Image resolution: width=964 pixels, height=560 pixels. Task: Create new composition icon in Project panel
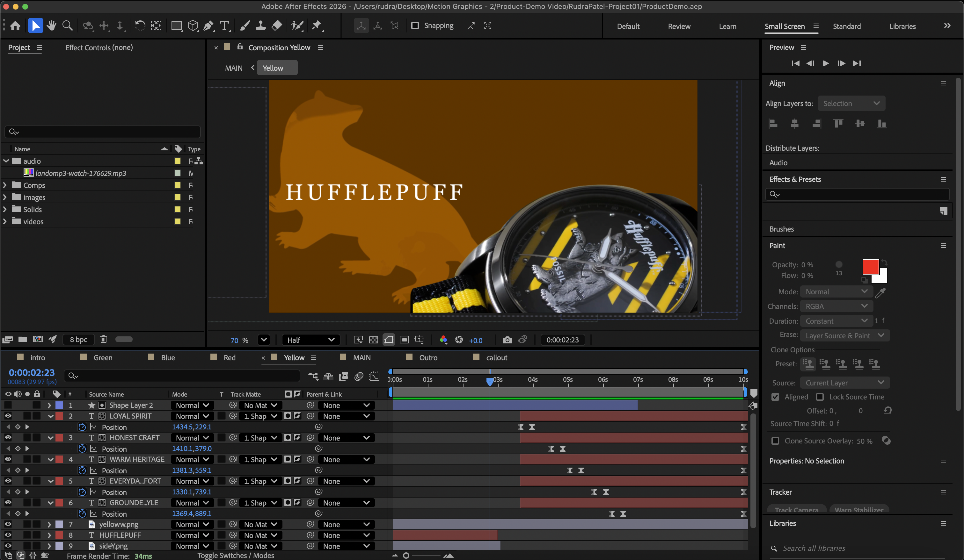(38, 339)
